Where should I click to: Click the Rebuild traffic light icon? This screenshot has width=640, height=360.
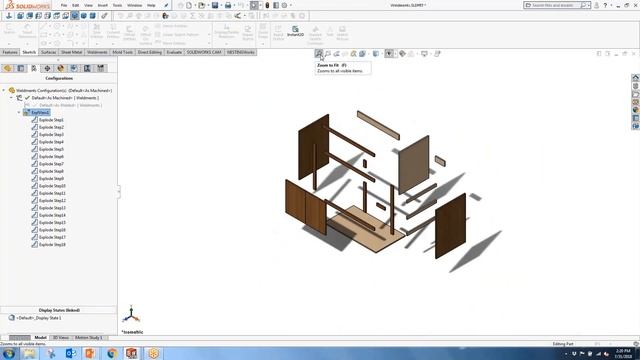click(267, 5)
